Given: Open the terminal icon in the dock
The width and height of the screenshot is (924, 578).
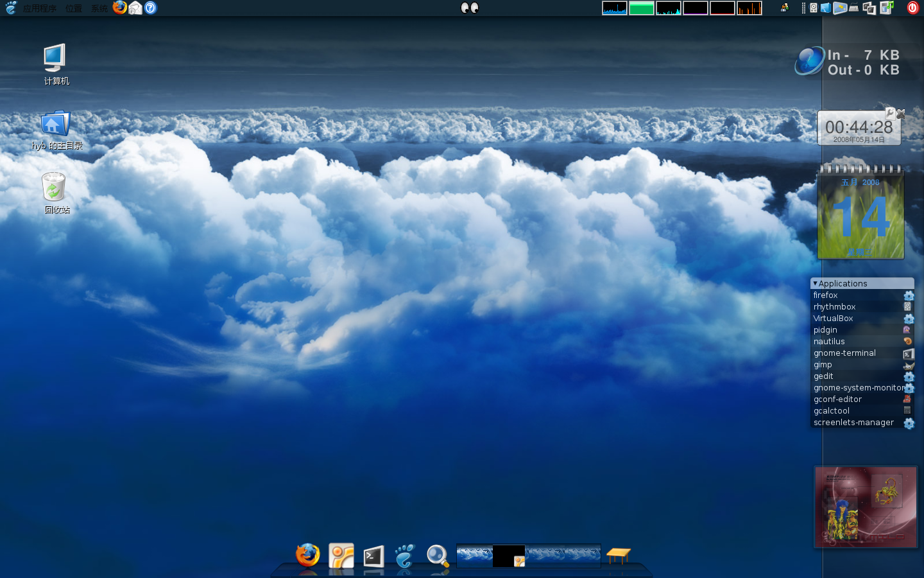Looking at the screenshot, I should [x=373, y=556].
